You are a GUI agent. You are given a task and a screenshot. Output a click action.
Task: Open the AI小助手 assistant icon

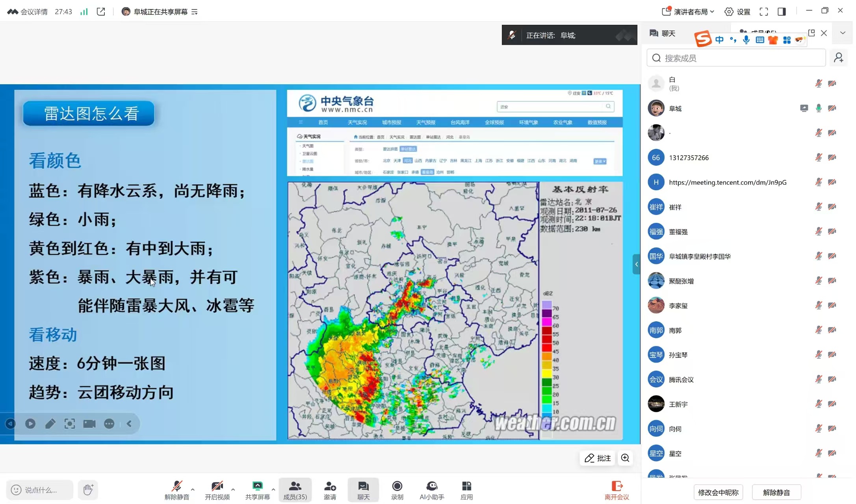pyautogui.click(x=432, y=486)
